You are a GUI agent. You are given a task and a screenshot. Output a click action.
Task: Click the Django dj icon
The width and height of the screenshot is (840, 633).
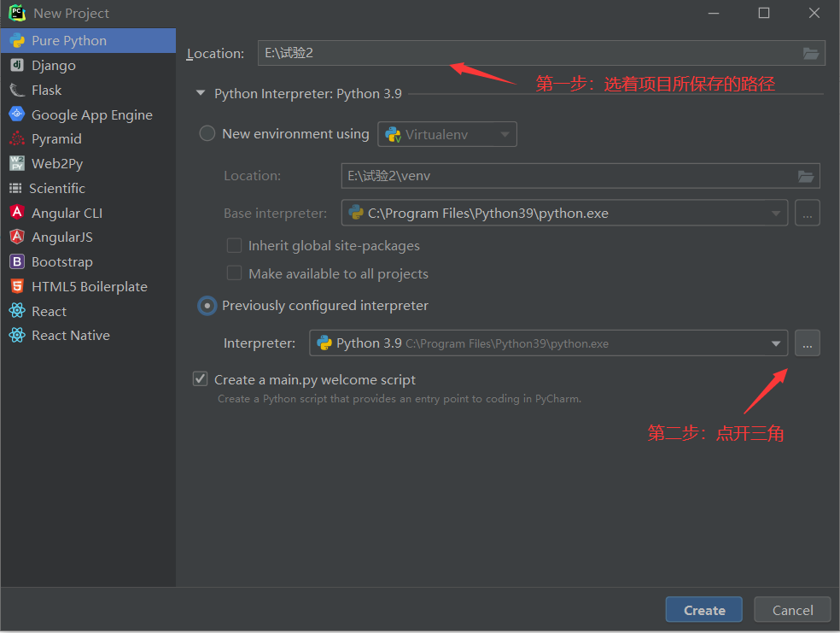(x=17, y=66)
